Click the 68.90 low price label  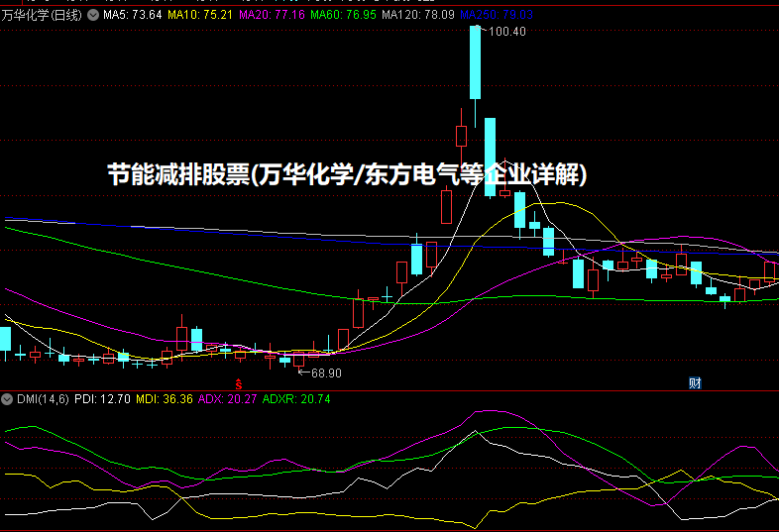[326, 373]
